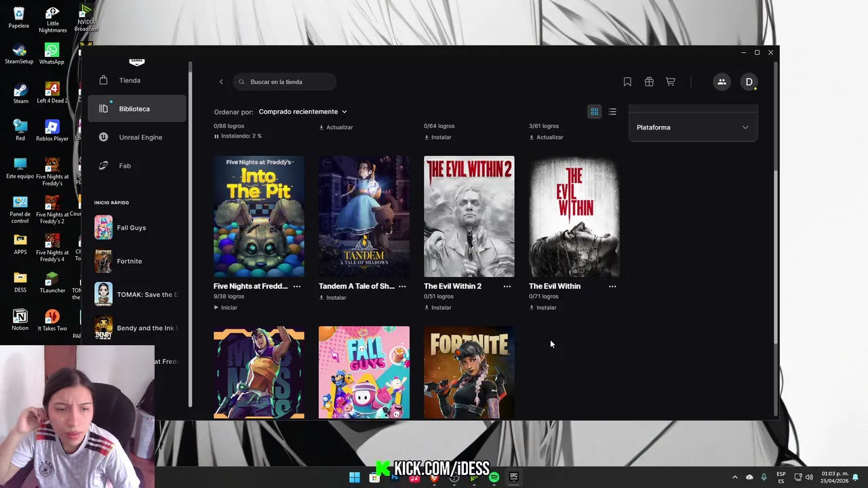Image resolution: width=868 pixels, height=488 pixels.
Task: Click Instalar under Tandem A Tale of Shadows
Action: [x=333, y=298]
